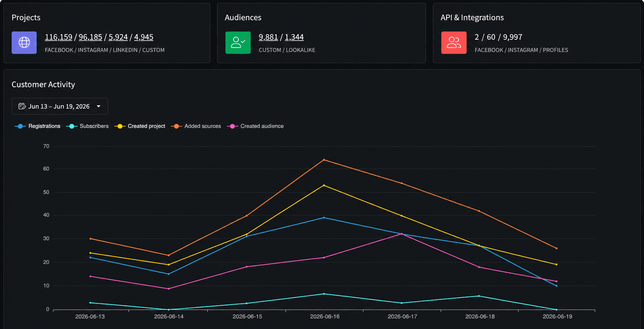
Task: Click the Added sources peak point on 2026-06-16
Action: pyautogui.click(x=324, y=160)
